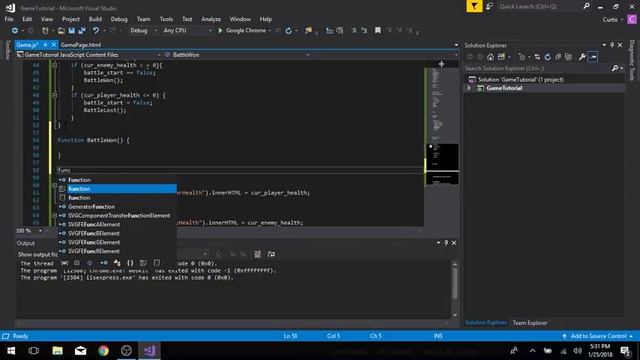This screenshot has height=360, width=640.
Task: Click Add to Source Control in status bar
Action: tap(598, 336)
